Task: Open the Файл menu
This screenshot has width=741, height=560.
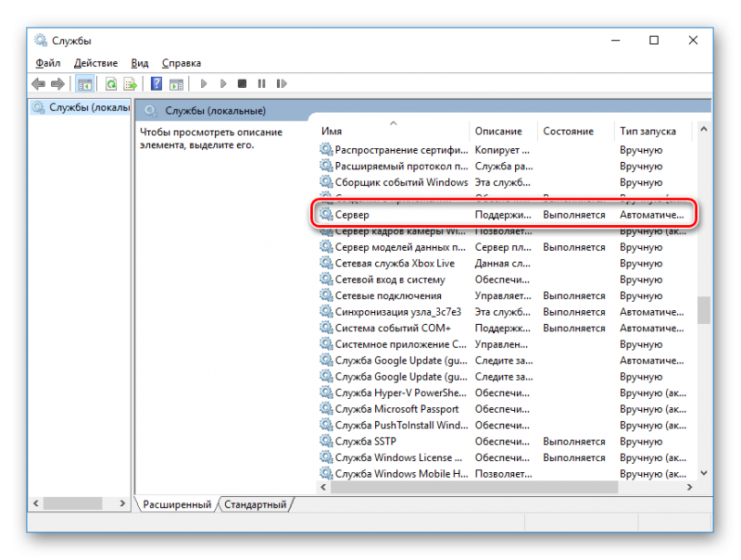Action: pyautogui.click(x=48, y=63)
